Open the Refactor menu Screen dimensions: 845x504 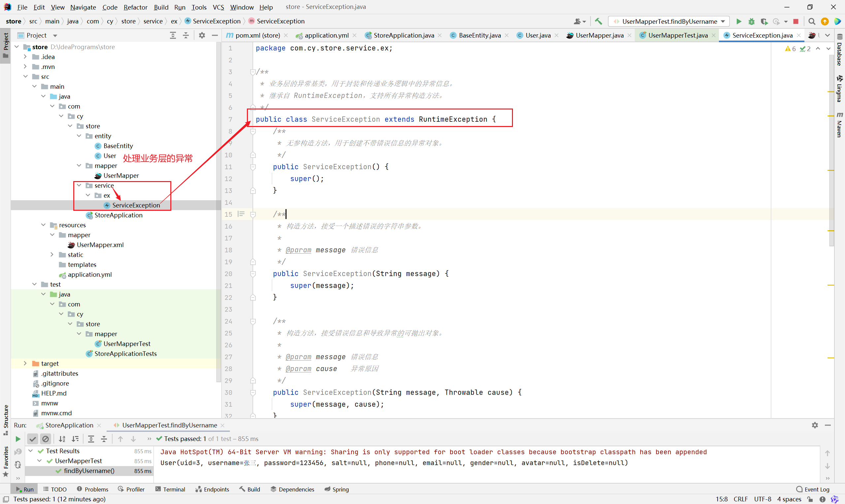[135, 7]
